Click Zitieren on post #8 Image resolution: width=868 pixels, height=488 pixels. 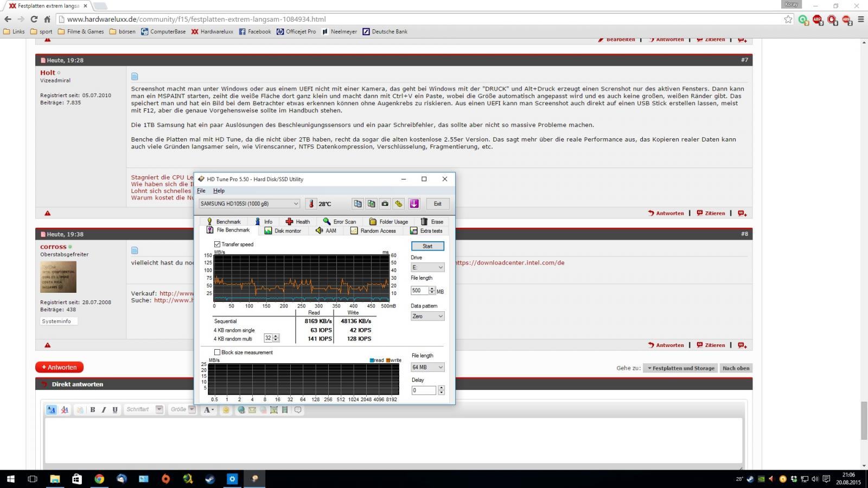[x=711, y=345]
